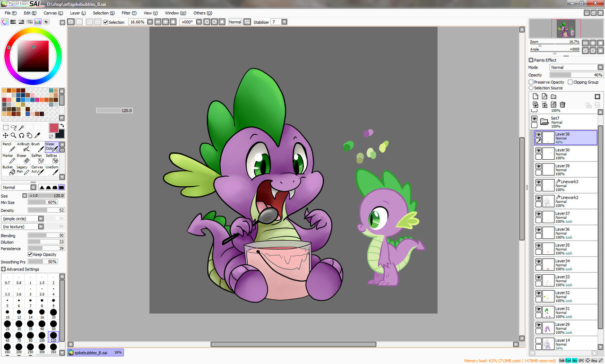
Task: Select the lasso selection tool
Action: (x=14, y=128)
